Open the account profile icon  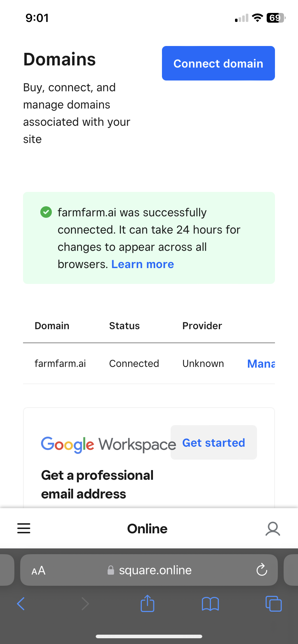coord(273,529)
